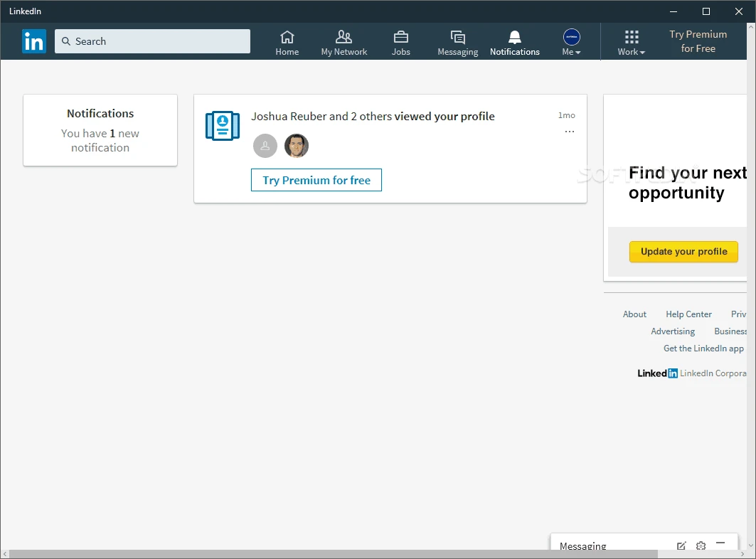Click the LinkedIn logo icon

(33, 41)
